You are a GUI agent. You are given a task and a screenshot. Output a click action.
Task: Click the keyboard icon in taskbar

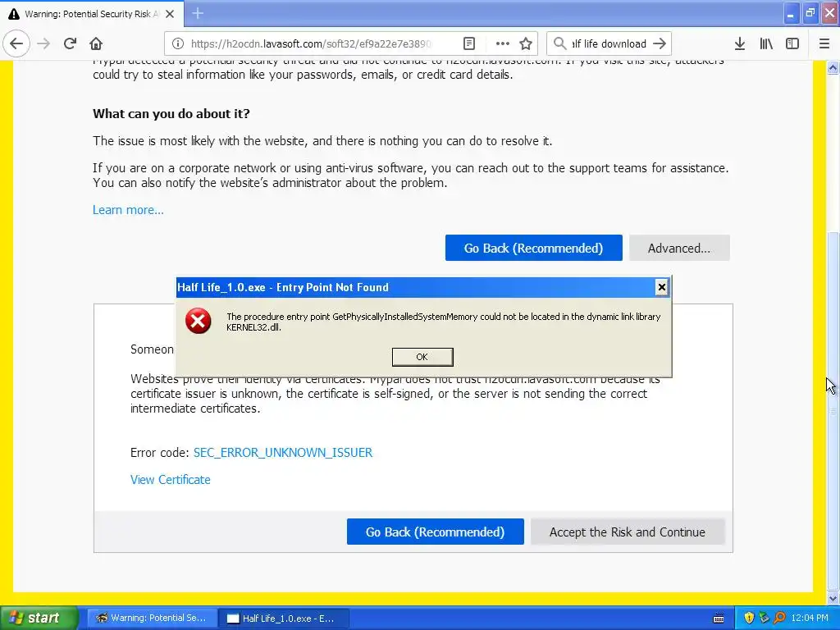[719, 619]
